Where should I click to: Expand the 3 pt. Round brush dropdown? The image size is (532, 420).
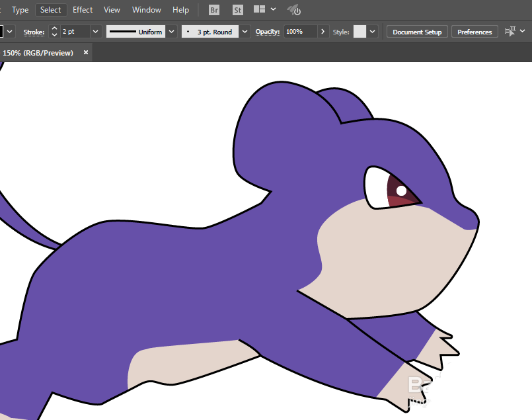point(245,32)
